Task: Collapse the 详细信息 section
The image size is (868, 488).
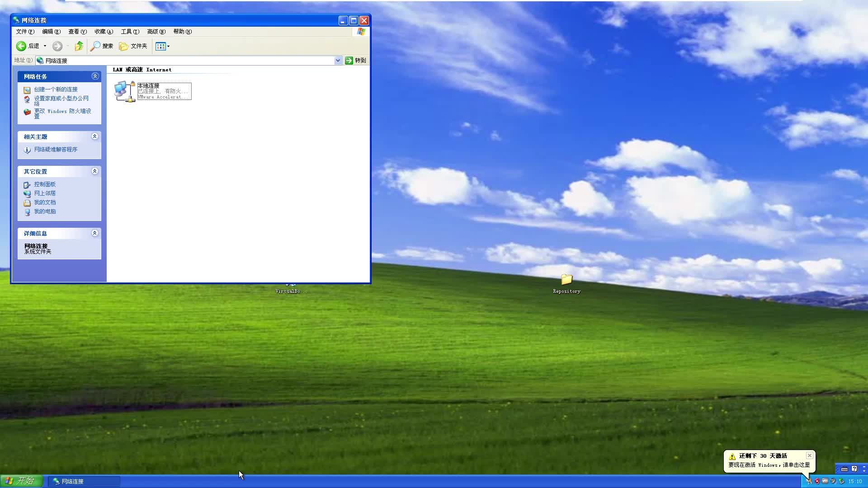Action: [95, 233]
